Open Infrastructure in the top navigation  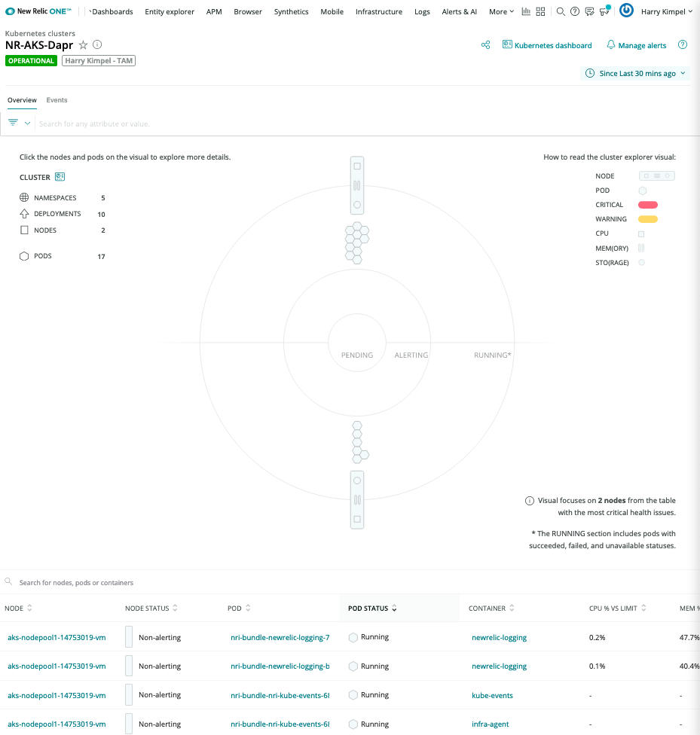(x=378, y=11)
